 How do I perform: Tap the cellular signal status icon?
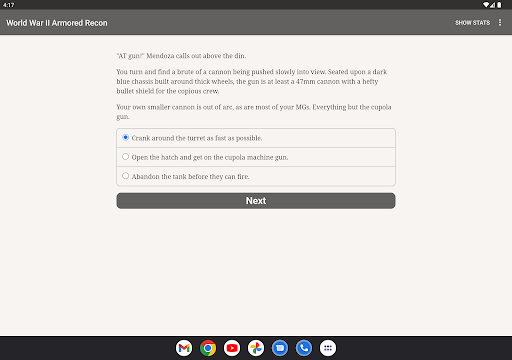(492, 5)
